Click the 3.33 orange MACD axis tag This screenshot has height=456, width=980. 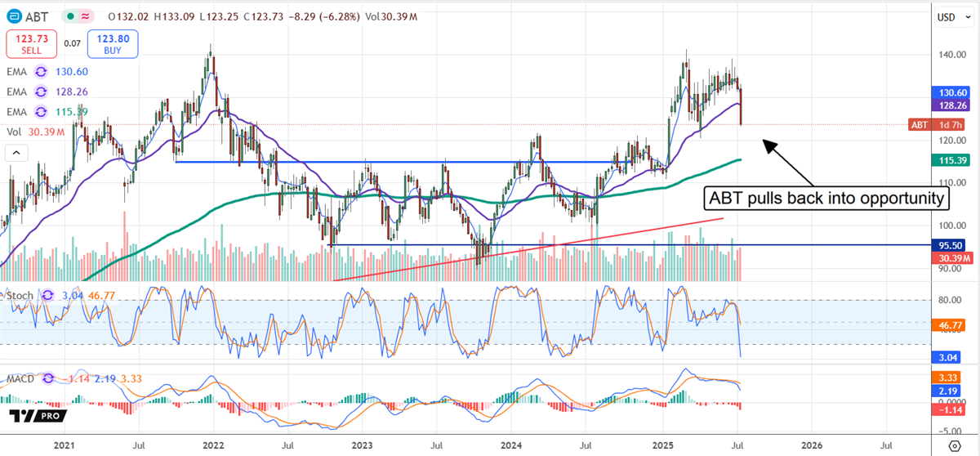(x=947, y=378)
